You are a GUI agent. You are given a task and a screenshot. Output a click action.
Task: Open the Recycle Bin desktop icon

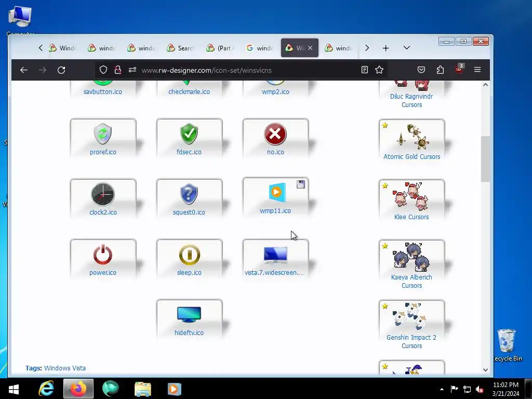[507, 345]
